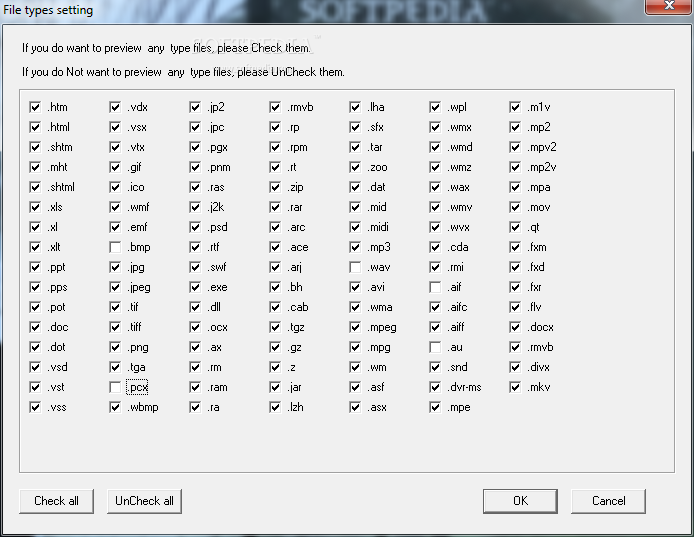
Task: Toggle the .flv checkbox
Action: tap(515, 307)
